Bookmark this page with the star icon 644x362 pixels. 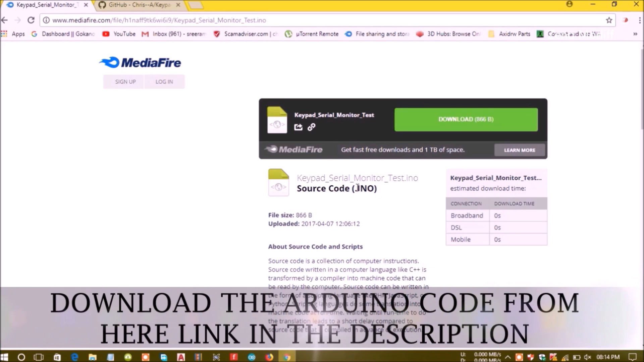coord(609,20)
